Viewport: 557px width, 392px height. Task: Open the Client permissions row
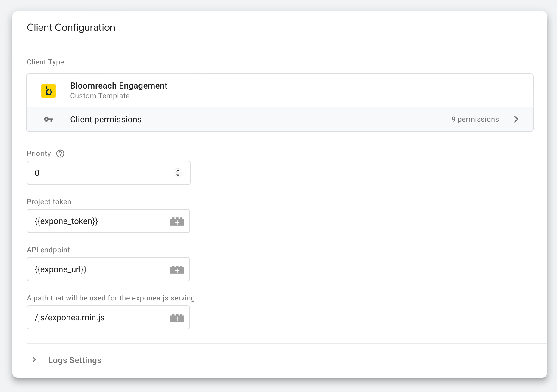280,119
